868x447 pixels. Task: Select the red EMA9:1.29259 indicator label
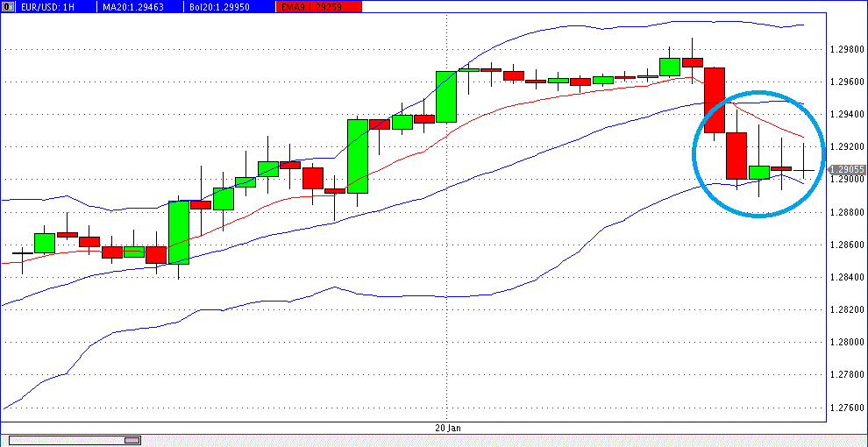pos(319,7)
